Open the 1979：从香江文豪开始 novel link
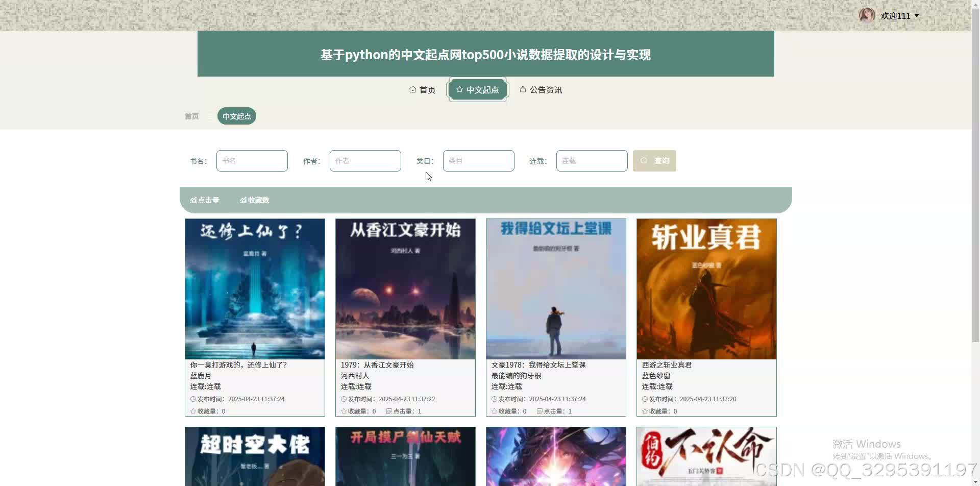This screenshot has width=980, height=486. tap(377, 364)
